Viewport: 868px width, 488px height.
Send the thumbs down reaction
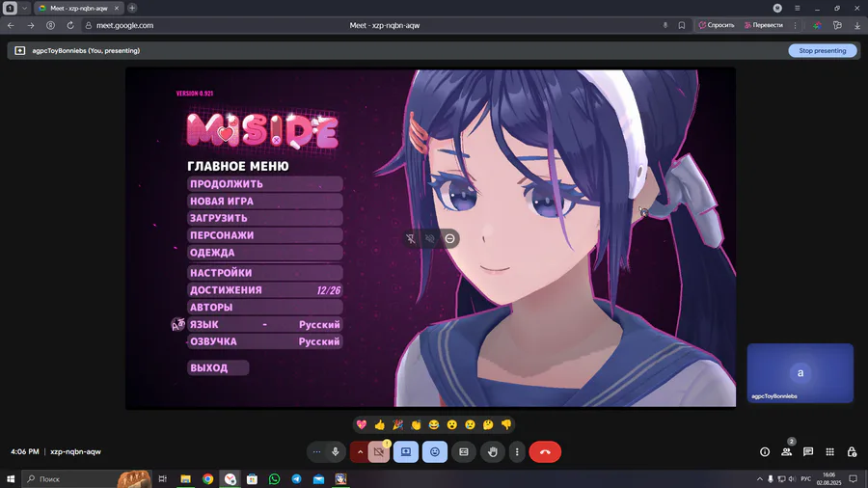pyautogui.click(x=506, y=424)
